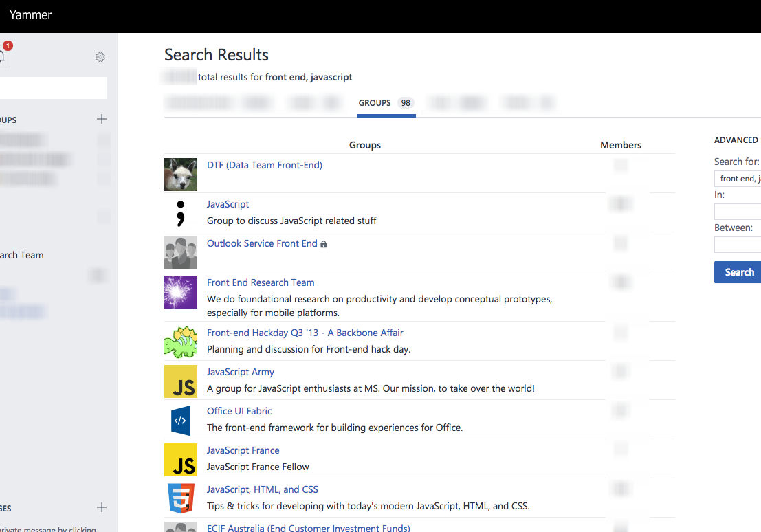The image size is (761, 532).
Task: Click the Search Results heading
Action: [217, 55]
